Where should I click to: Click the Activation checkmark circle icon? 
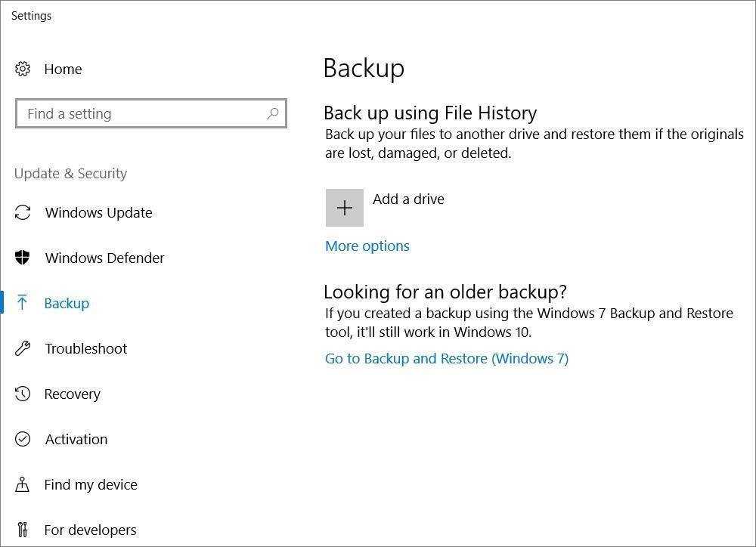coord(23,440)
